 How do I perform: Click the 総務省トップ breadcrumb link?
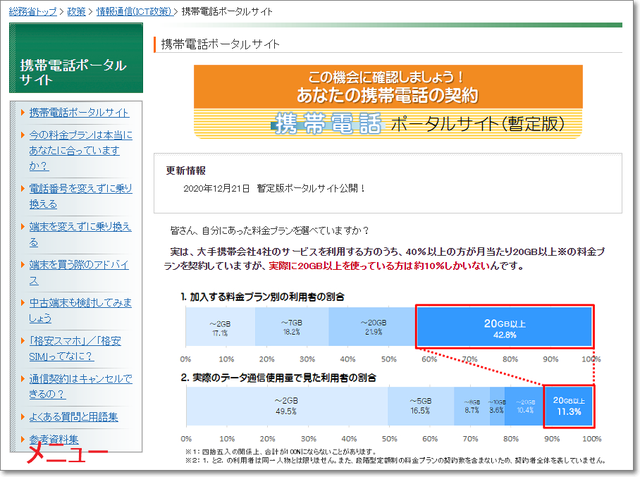33,12
